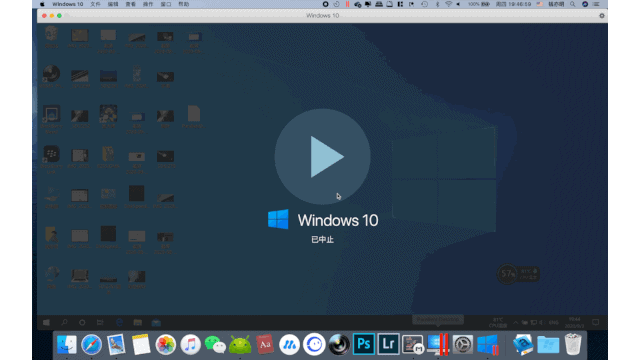Viewport: 640px width, 360px height.
Task: Click the 57% CPU monitor widget
Action: (x=518, y=274)
